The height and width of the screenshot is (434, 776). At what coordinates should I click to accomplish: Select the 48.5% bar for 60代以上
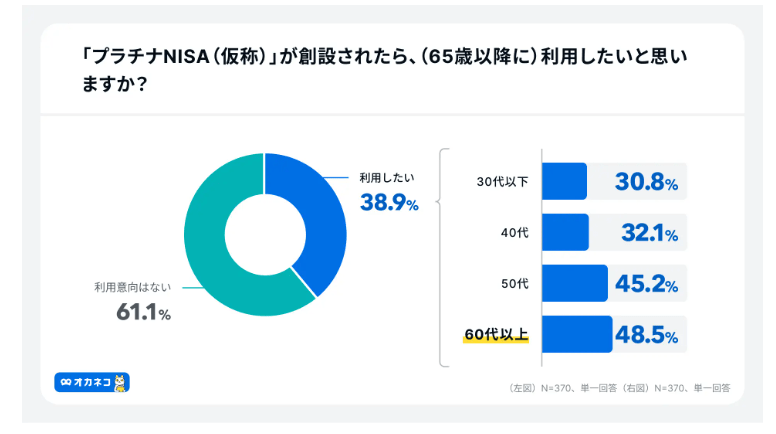point(576,335)
